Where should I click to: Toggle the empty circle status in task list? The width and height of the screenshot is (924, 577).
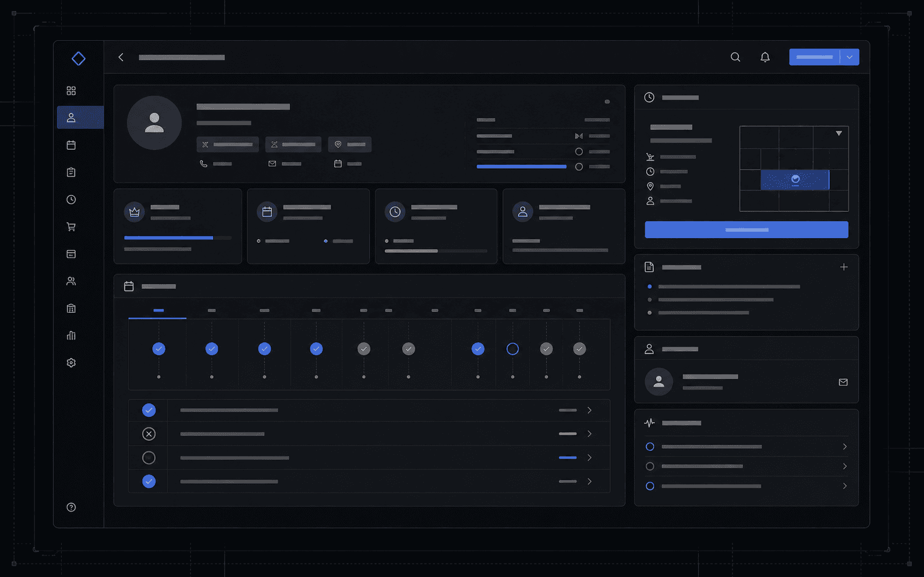[x=149, y=458]
